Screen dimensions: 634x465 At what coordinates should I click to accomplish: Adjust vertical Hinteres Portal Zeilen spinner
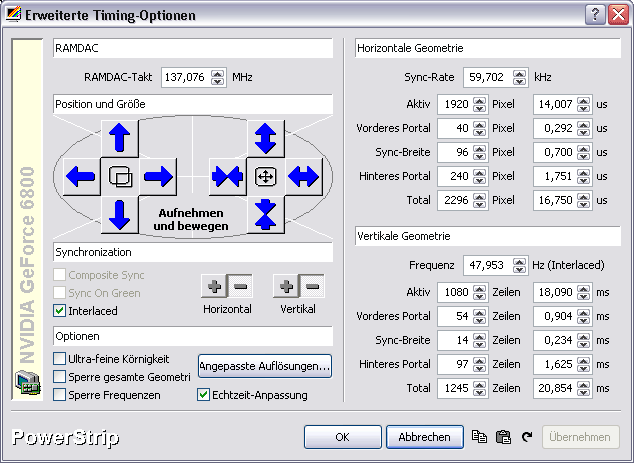click(x=480, y=364)
